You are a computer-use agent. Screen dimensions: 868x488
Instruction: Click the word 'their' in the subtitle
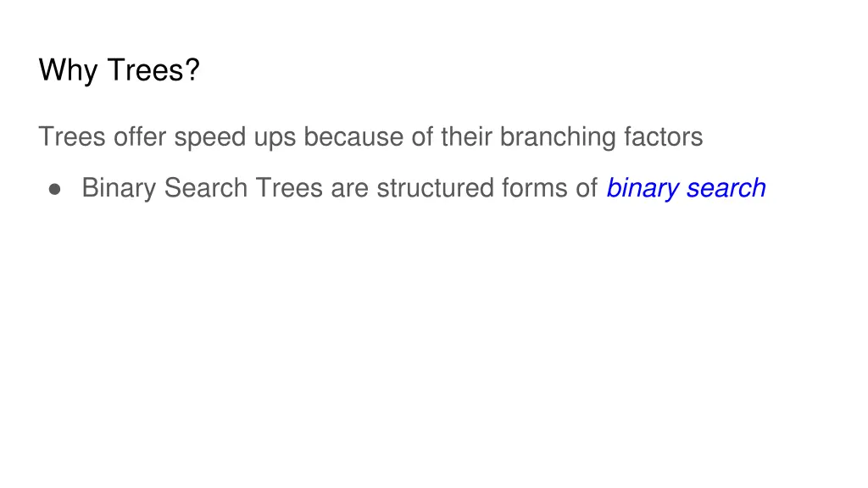[467, 136]
